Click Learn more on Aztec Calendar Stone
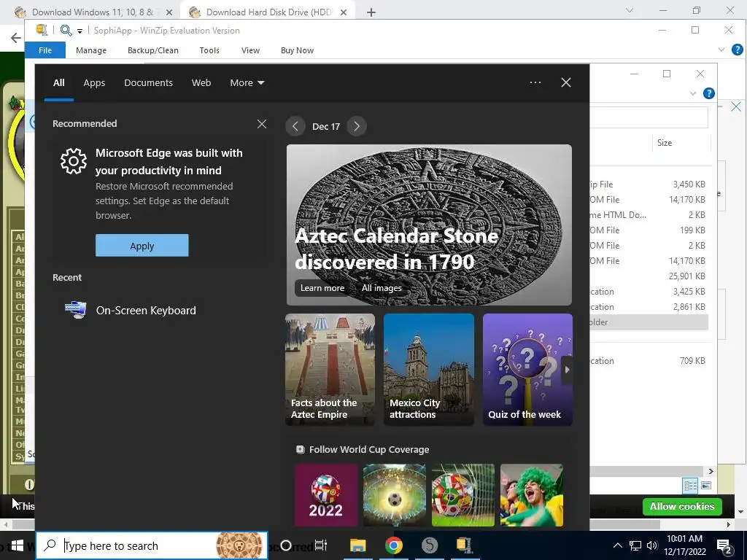This screenshot has height=560, width=747. point(322,287)
